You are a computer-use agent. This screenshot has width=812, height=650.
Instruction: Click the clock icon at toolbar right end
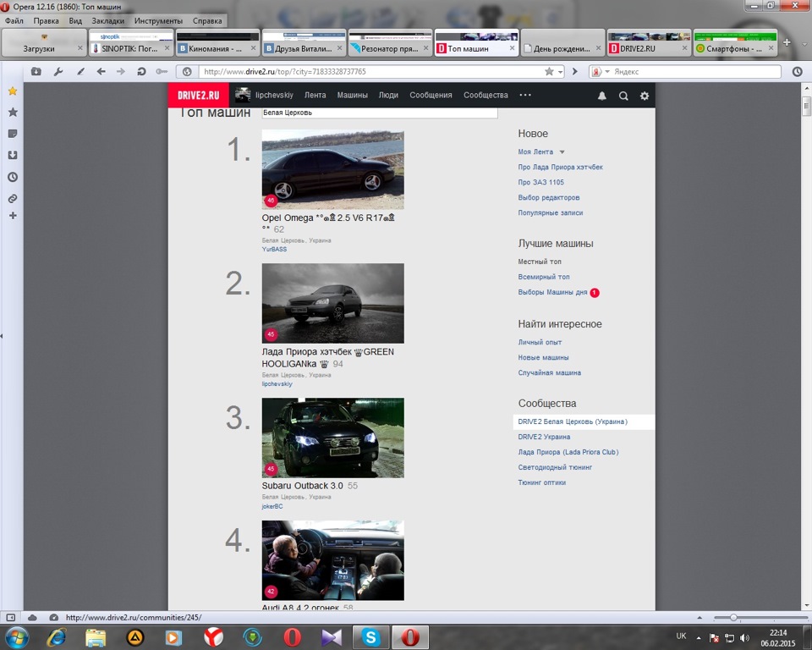tap(797, 72)
